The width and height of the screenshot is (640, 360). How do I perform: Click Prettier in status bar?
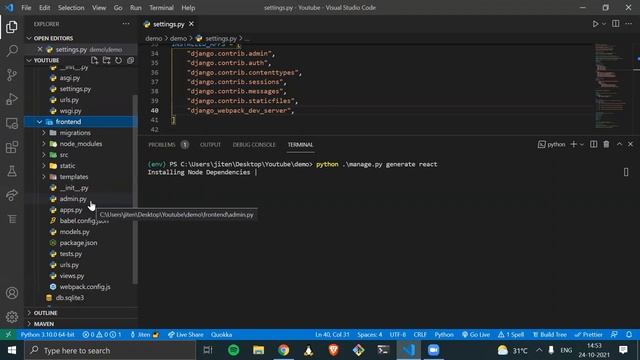tap(589, 335)
